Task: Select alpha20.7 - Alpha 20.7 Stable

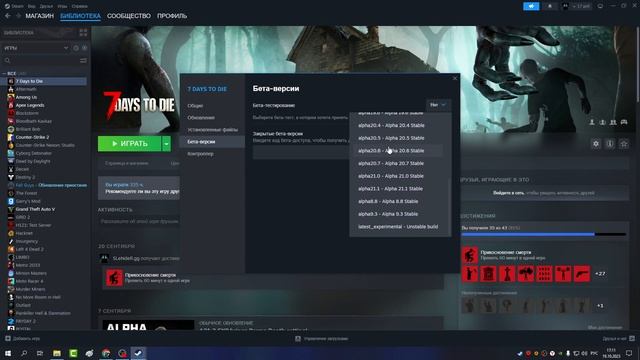Action: point(391,163)
